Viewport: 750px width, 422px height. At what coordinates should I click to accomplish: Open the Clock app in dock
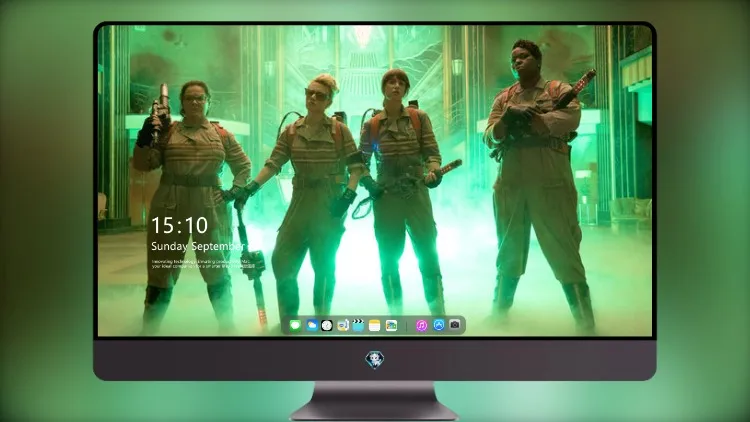[327, 326]
